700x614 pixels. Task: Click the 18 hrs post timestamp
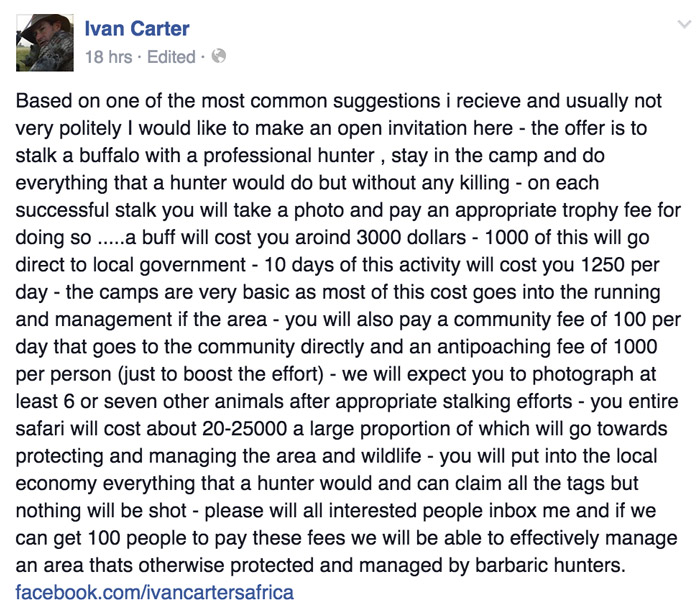(x=108, y=57)
